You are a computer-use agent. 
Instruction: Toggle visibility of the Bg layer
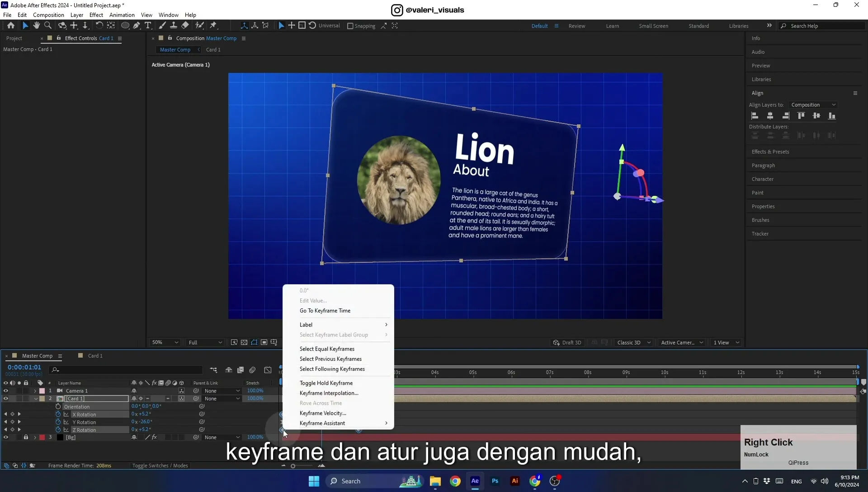tap(6, 437)
